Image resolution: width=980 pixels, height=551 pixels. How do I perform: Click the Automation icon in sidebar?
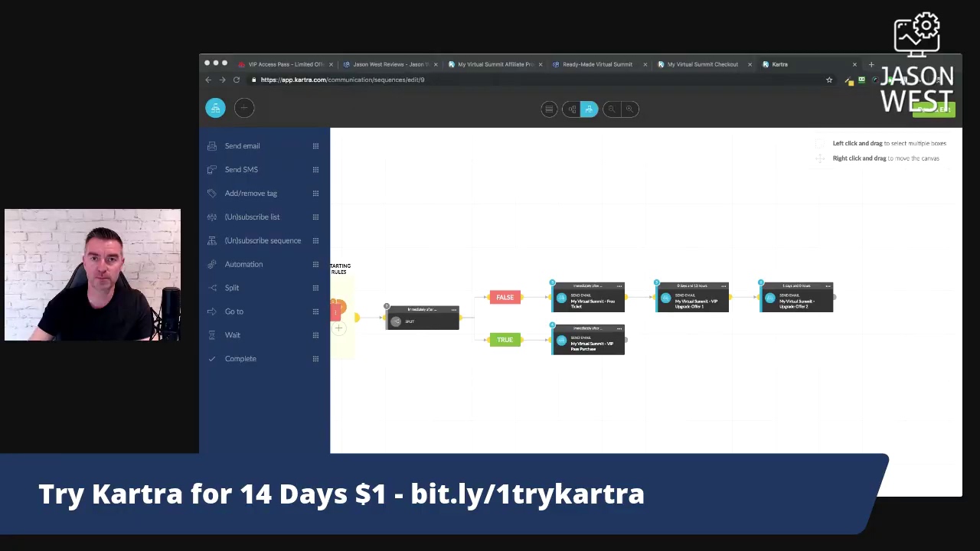[x=212, y=264]
